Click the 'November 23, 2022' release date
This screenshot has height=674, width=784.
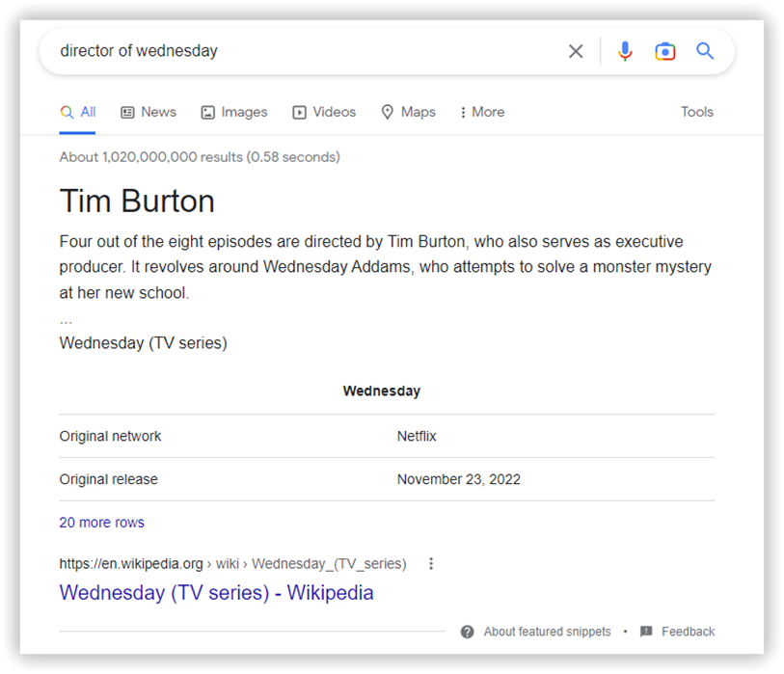tap(458, 479)
